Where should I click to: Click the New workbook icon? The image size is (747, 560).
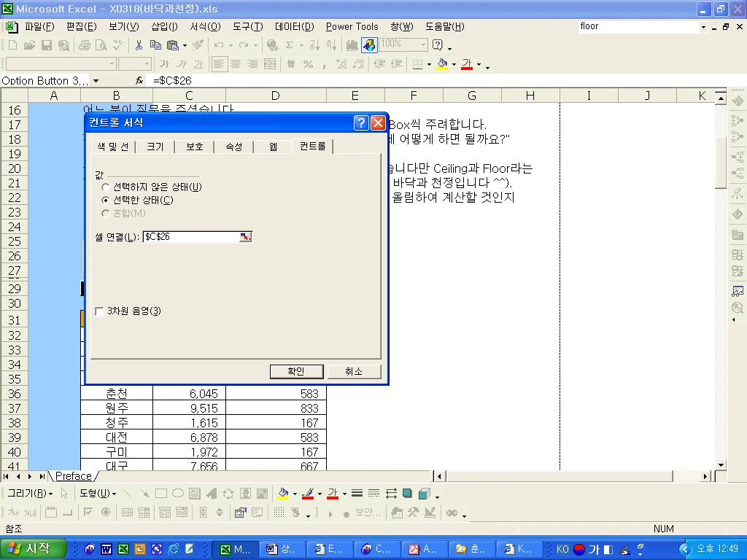(x=13, y=45)
